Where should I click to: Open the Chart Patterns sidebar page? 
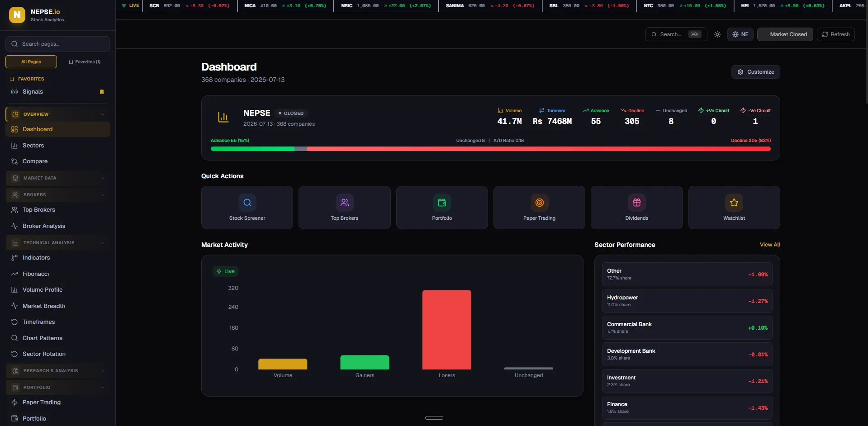tap(57, 338)
